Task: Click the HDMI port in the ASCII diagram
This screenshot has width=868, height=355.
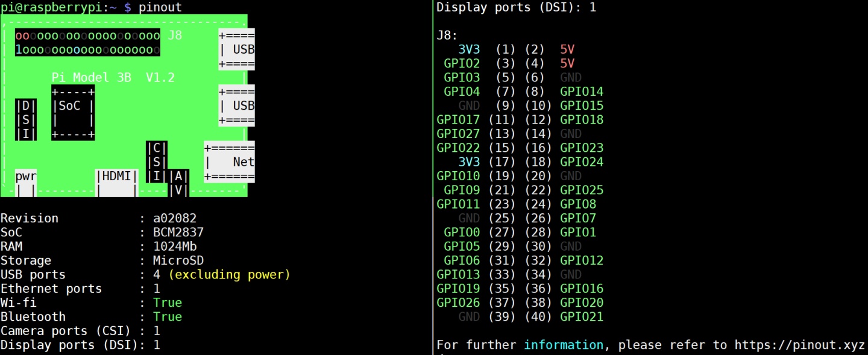Action: click(x=117, y=177)
